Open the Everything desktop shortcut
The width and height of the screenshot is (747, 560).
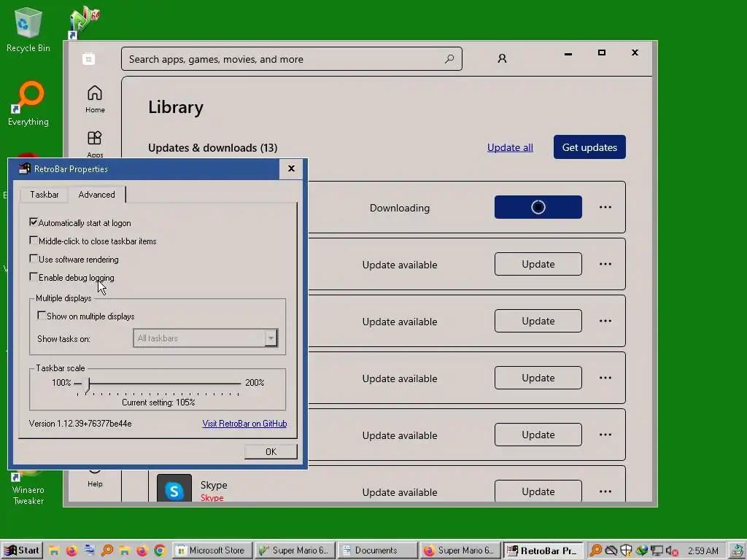tap(28, 104)
